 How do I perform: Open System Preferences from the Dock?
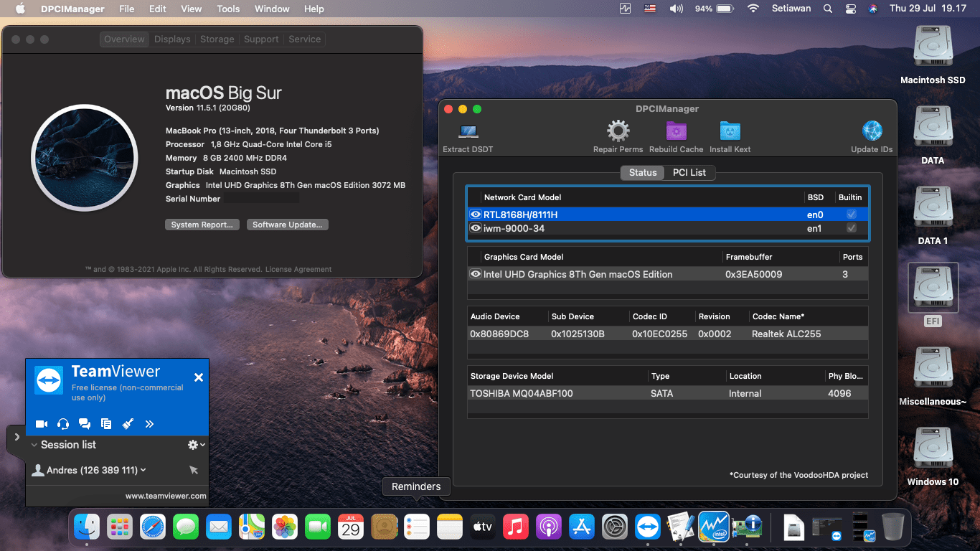615,528
